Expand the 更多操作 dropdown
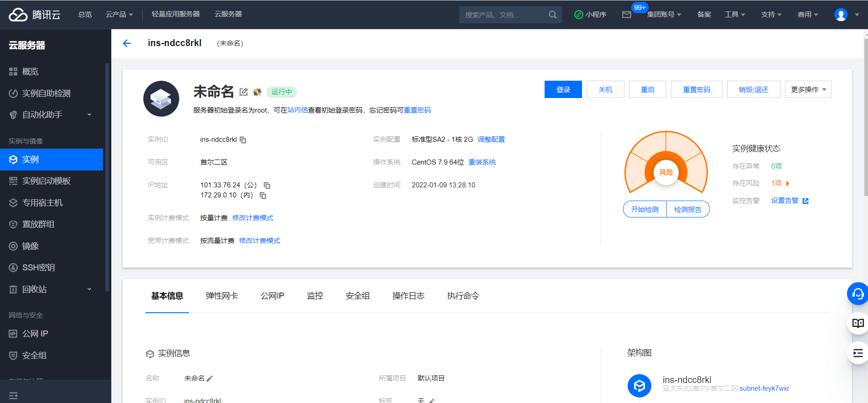The height and width of the screenshot is (403, 868). (808, 90)
